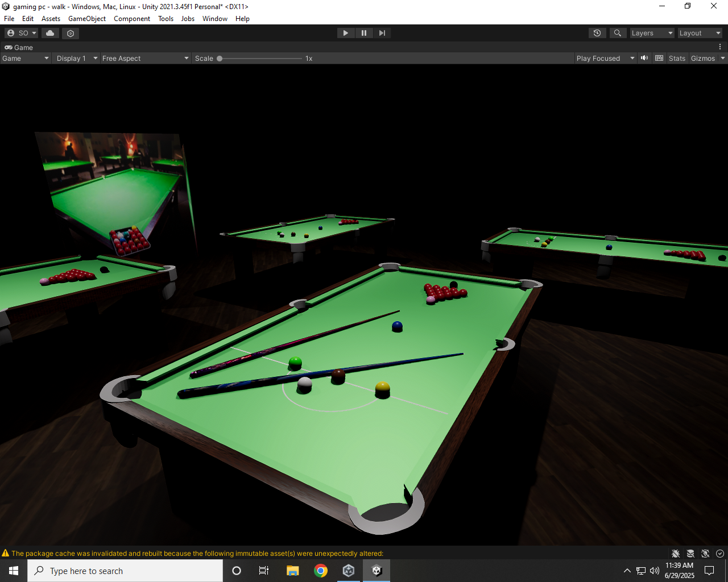Open the Edit menu
The image size is (728, 582).
[x=28, y=19]
